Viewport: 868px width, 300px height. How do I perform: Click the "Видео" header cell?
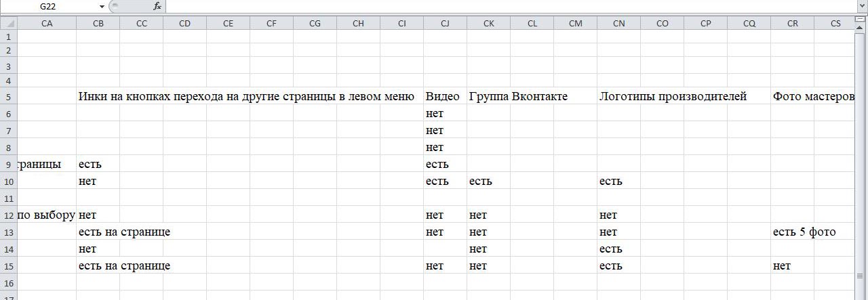point(443,97)
